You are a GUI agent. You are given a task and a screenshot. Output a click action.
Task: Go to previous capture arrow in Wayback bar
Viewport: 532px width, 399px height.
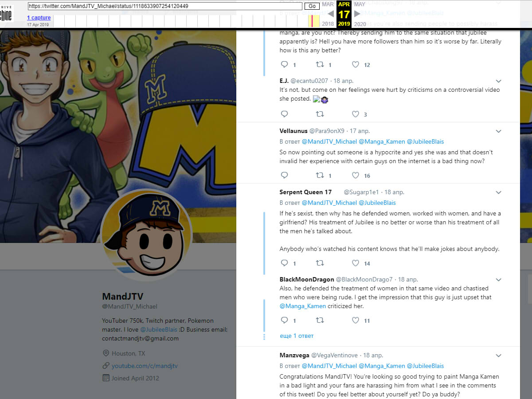tap(330, 14)
